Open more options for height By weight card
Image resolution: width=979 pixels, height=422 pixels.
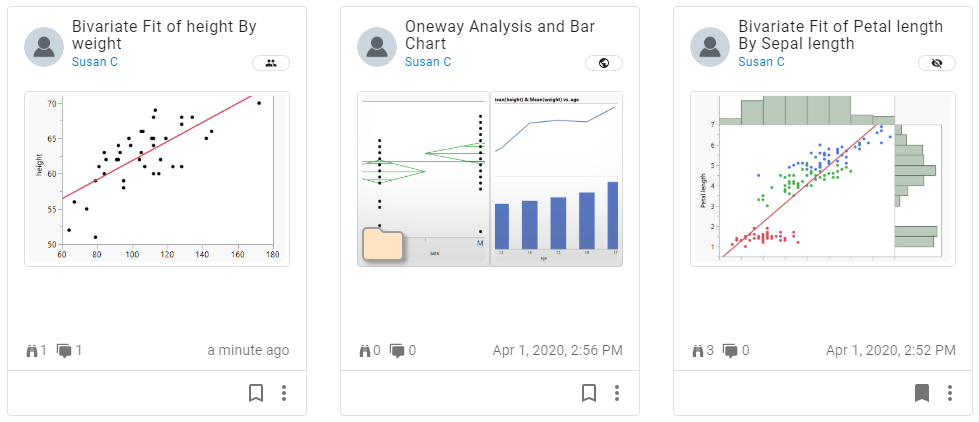[284, 393]
